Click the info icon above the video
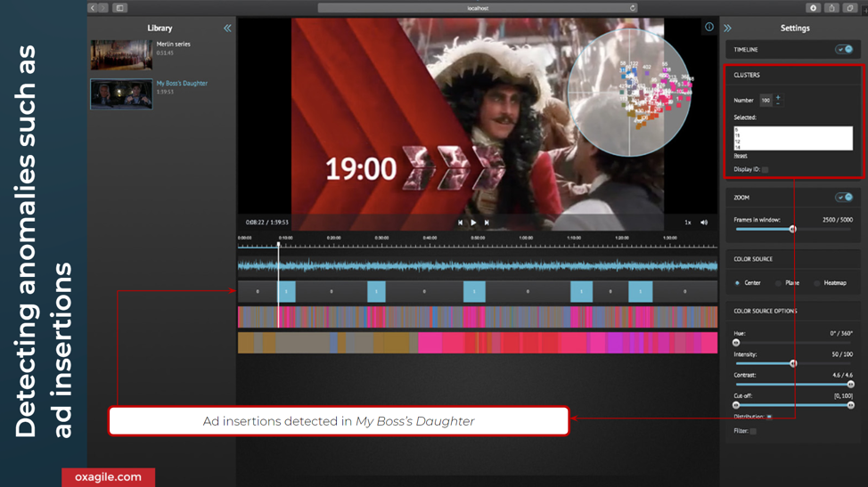The width and height of the screenshot is (868, 487). click(709, 28)
